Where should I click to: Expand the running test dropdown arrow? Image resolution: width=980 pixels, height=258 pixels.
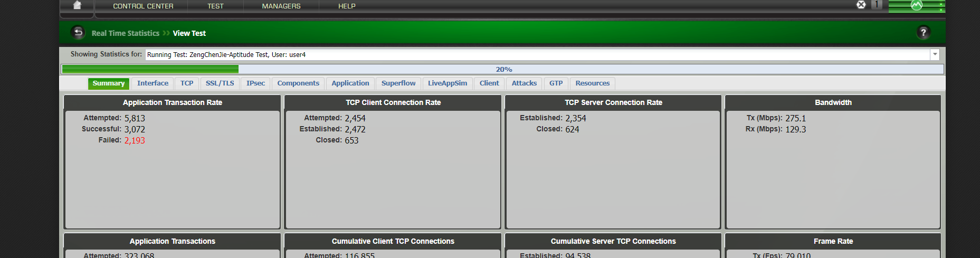point(935,54)
